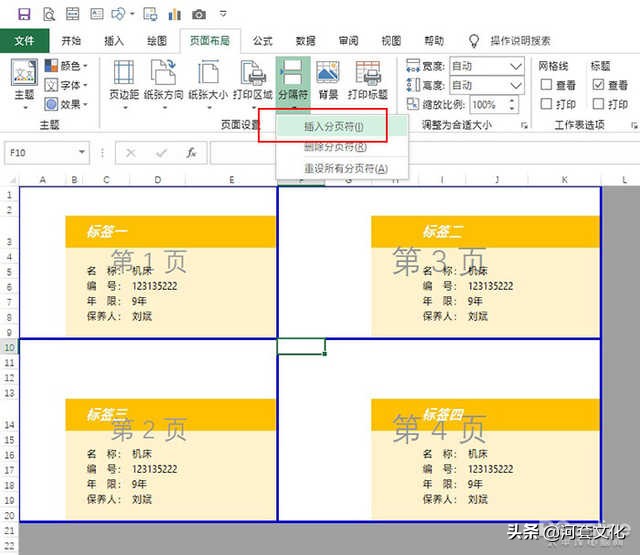This screenshot has height=555, width=640.
Task: Switch to the 插入 (Insert) tab
Action: (114, 41)
